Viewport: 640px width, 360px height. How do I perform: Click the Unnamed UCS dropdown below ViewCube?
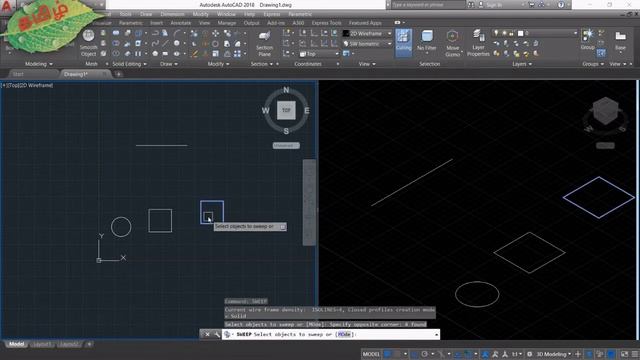click(x=286, y=145)
